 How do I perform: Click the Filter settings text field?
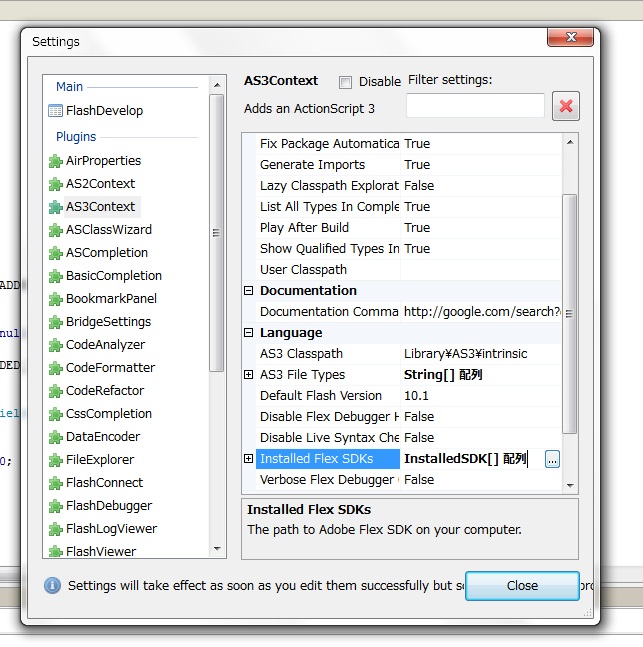pyautogui.click(x=475, y=106)
